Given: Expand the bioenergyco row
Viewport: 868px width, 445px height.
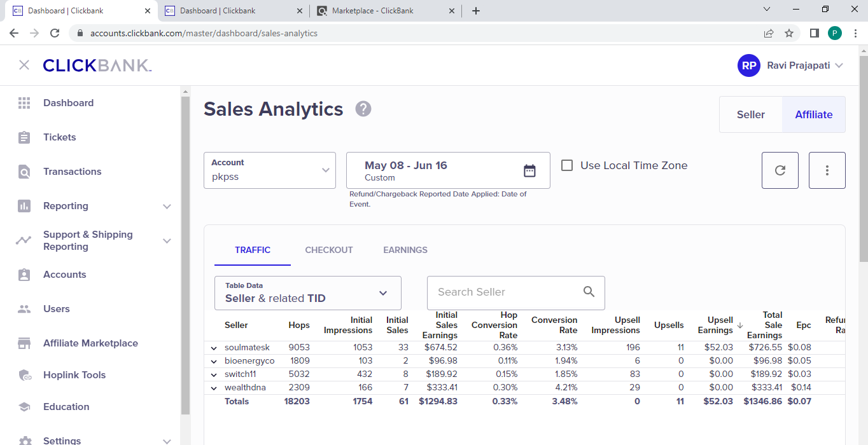Looking at the screenshot, I should point(214,361).
